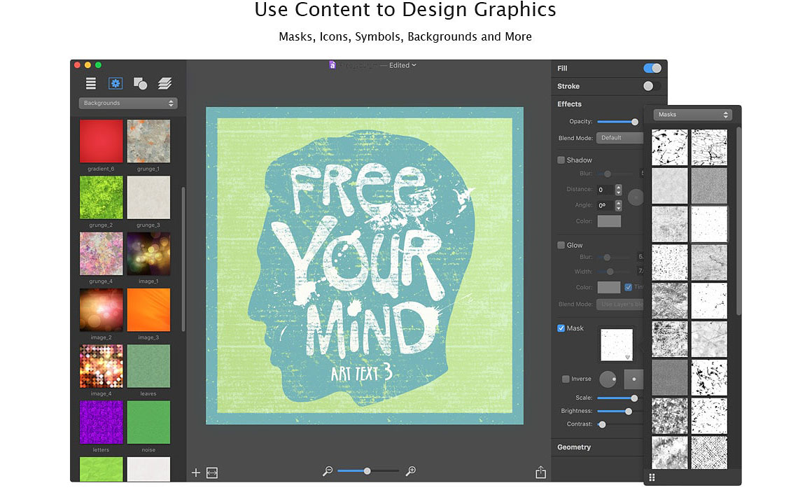Click the Backgrounds panel scrollbar

pos(183,259)
